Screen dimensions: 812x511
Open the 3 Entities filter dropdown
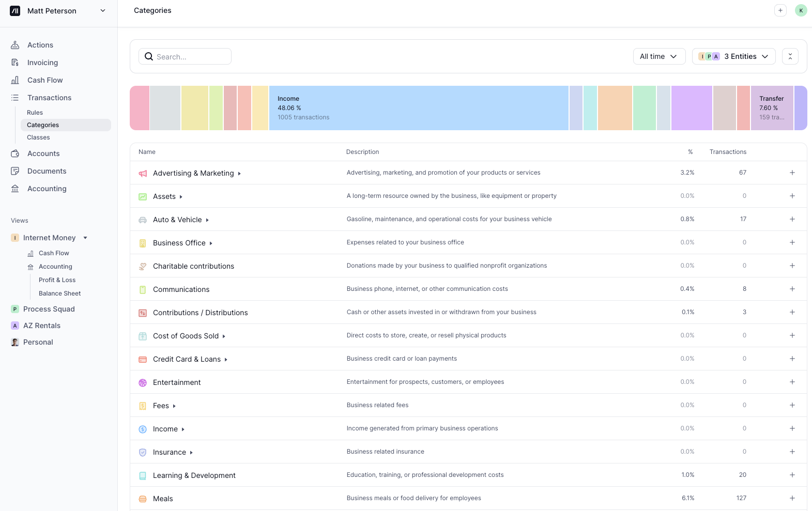click(x=733, y=56)
